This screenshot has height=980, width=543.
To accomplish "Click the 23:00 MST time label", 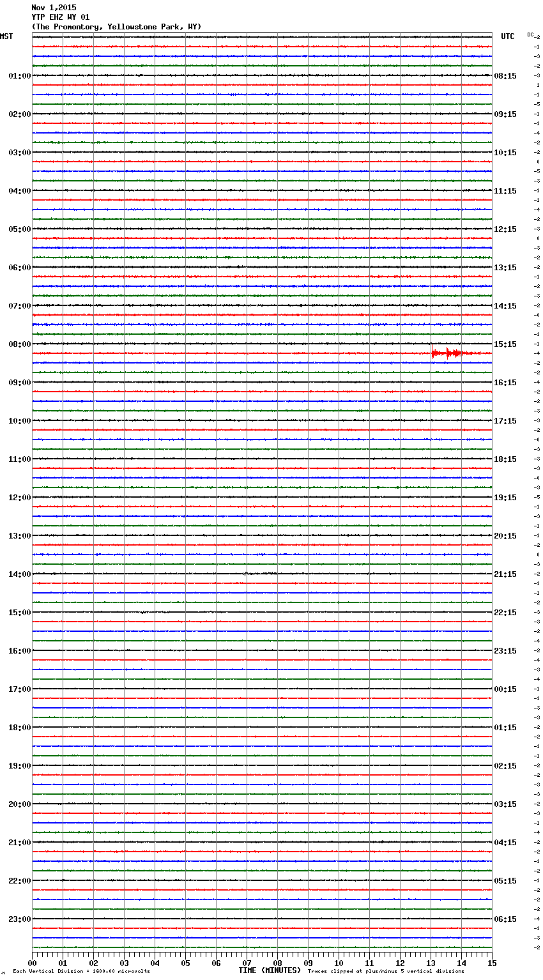I will point(19,919).
